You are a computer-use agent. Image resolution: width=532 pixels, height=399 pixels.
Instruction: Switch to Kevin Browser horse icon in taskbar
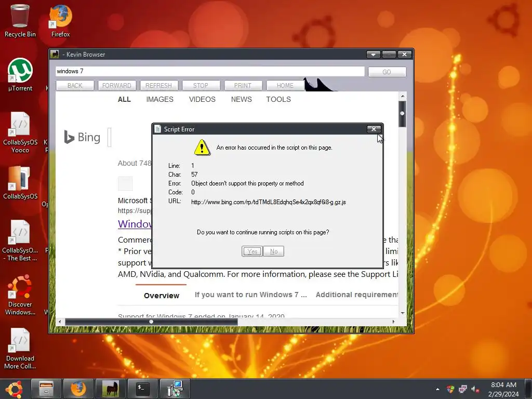(x=110, y=389)
